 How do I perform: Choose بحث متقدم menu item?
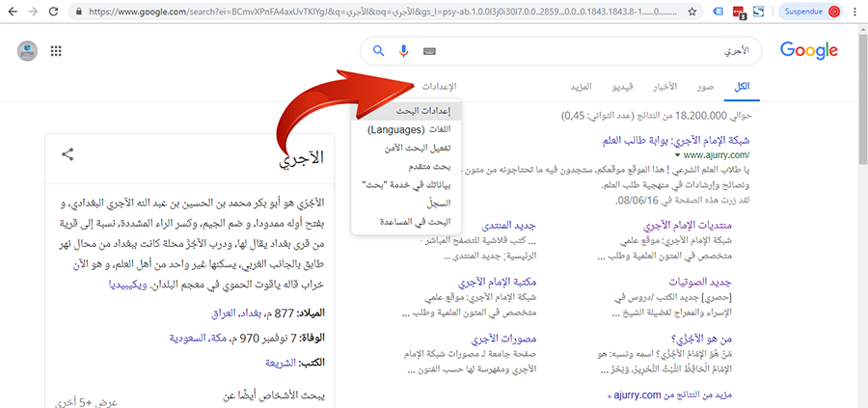click(406, 167)
